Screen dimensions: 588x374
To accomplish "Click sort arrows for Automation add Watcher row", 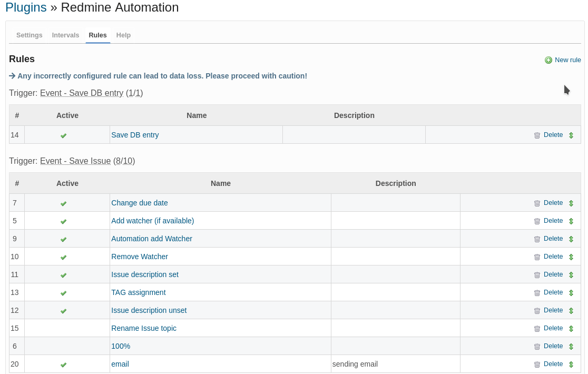I will click(571, 239).
